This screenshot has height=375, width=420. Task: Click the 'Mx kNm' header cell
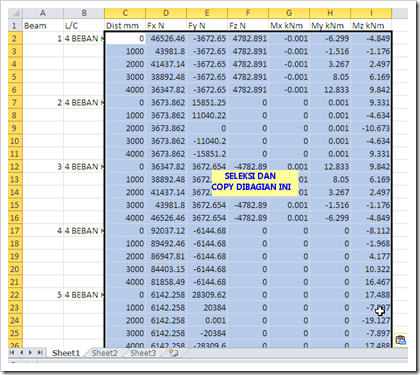(289, 26)
